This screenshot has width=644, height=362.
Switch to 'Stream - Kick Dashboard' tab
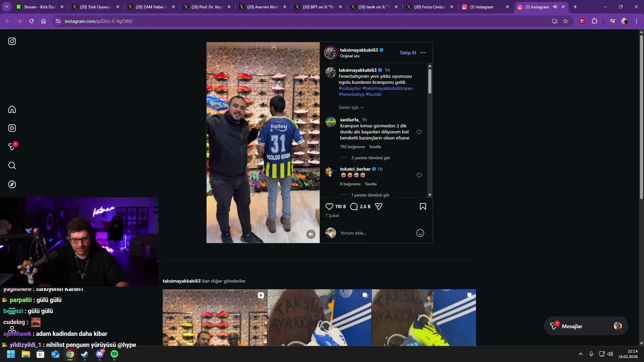tap(39, 7)
